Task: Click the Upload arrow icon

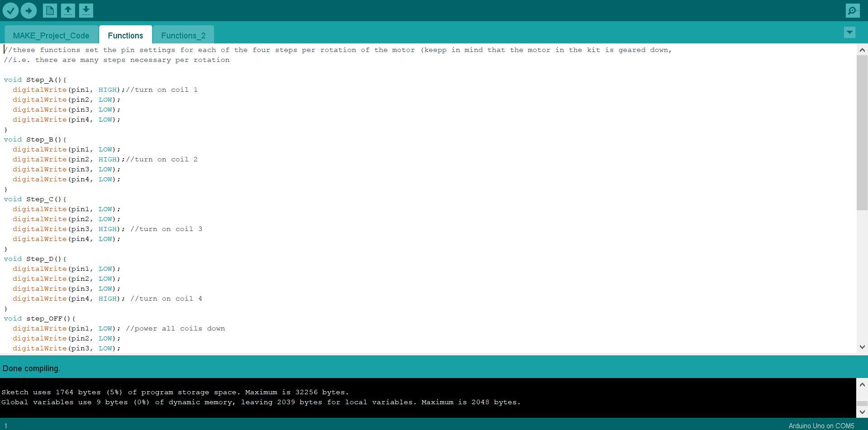Action: [29, 10]
